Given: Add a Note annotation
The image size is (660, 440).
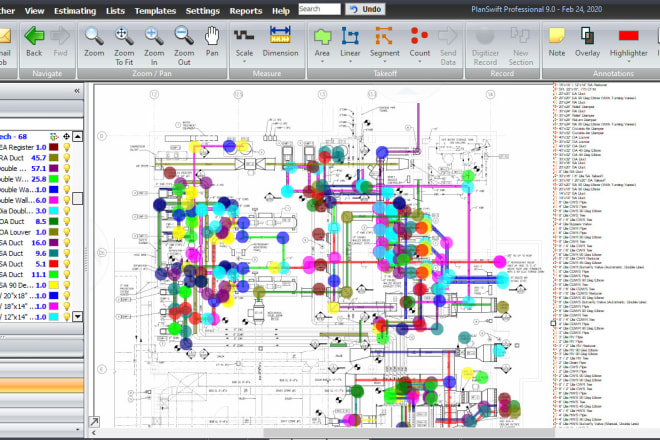Looking at the screenshot, I should pos(557,42).
